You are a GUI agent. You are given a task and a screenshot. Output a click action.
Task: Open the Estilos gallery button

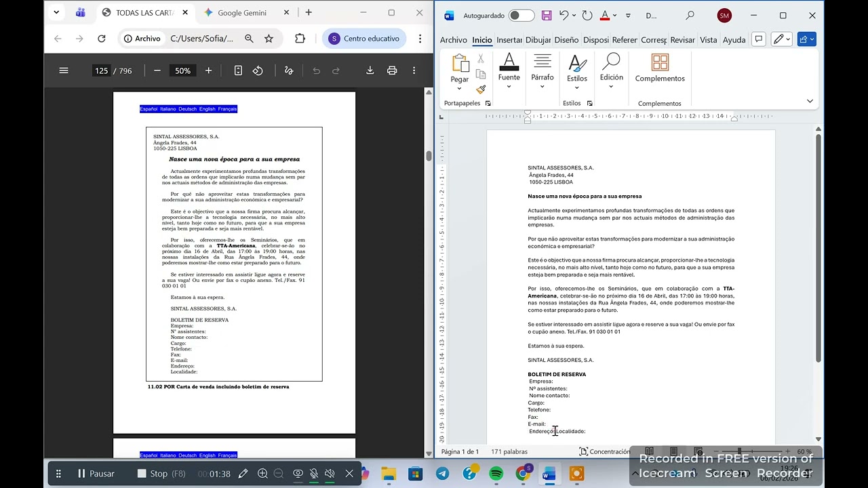[577, 70]
